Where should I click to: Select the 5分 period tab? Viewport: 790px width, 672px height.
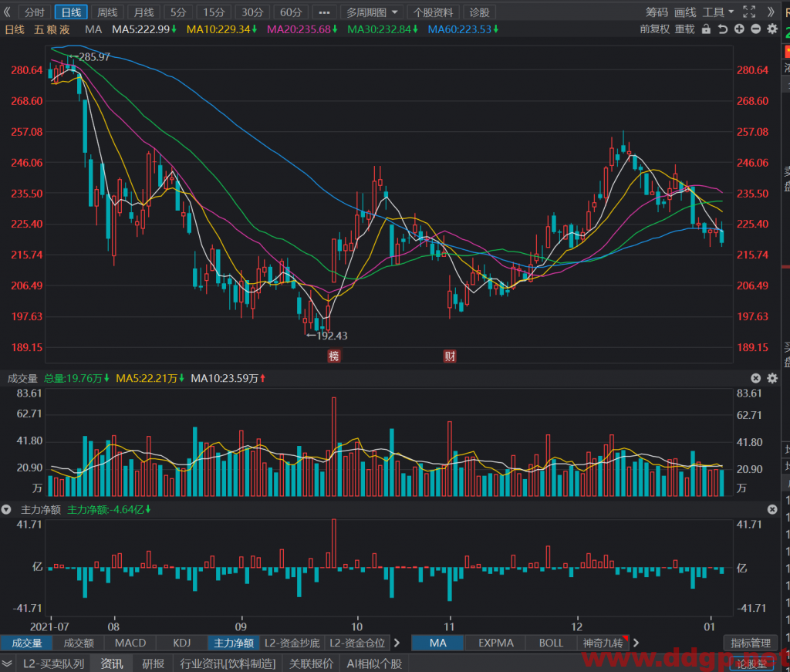coord(178,12)
